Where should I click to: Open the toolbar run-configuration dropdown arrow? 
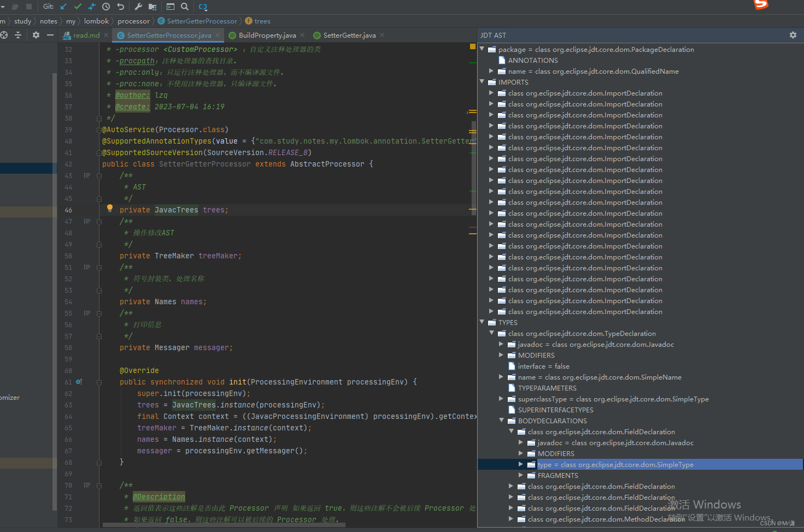tap(2, 7)
